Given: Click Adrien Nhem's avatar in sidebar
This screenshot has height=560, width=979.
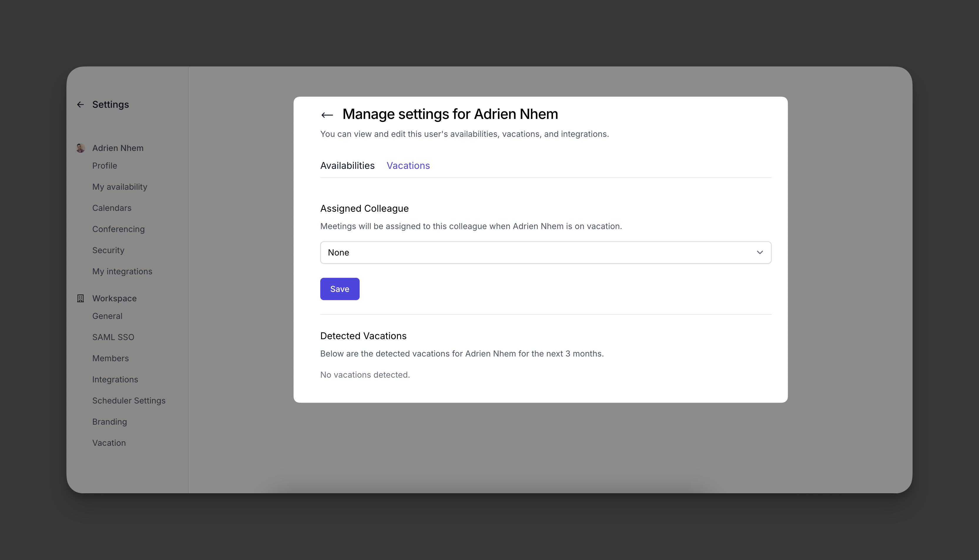Looking at the screenshot, I should coord(81,148).
